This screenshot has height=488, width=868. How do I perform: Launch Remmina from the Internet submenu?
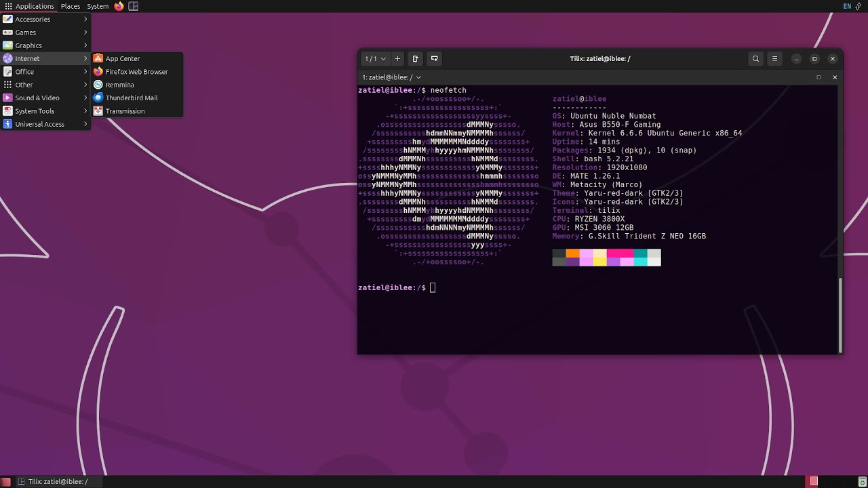point(137,85)
